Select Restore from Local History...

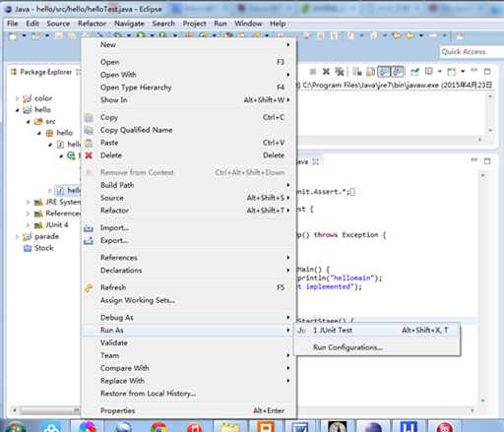point(189,394)
